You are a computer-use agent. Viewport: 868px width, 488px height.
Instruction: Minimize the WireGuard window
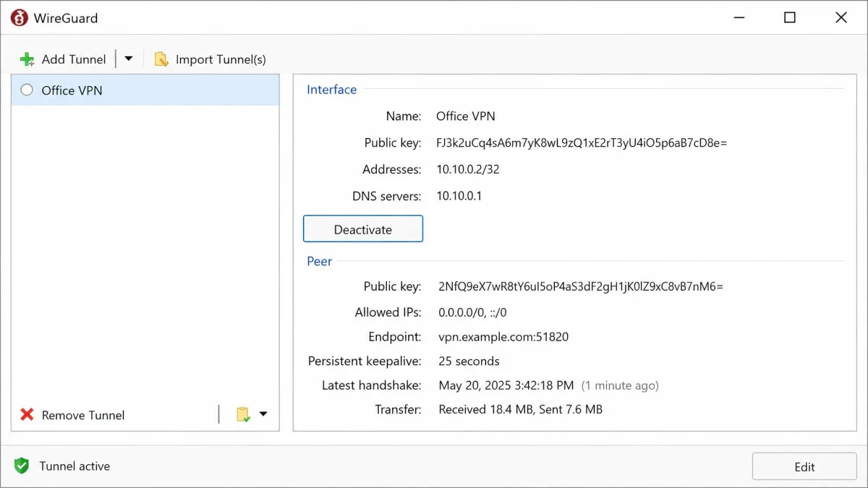pyautogui.click(x=739, y=18)
